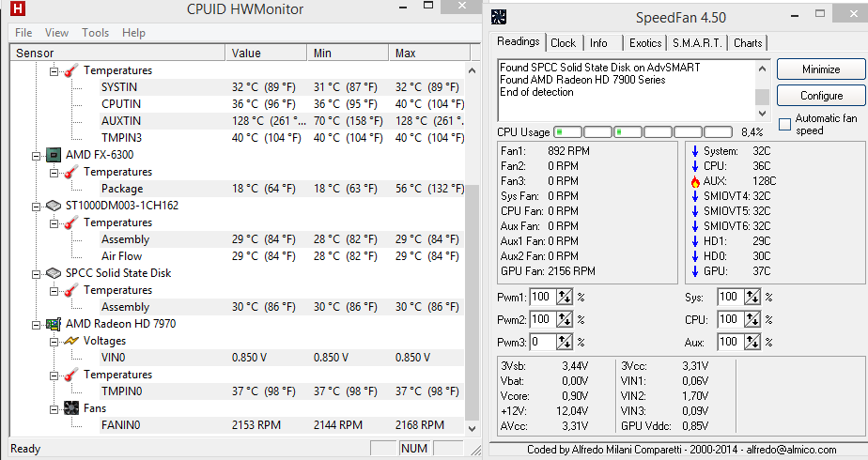Click the Min column header
This screenshot has height=460, width=868.
[x=348, y=54]
